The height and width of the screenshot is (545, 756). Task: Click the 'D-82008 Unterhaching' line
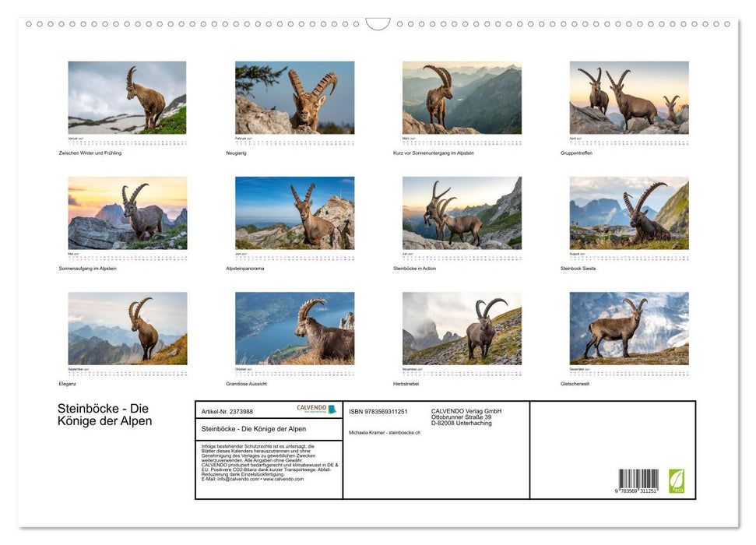(462, 423)
